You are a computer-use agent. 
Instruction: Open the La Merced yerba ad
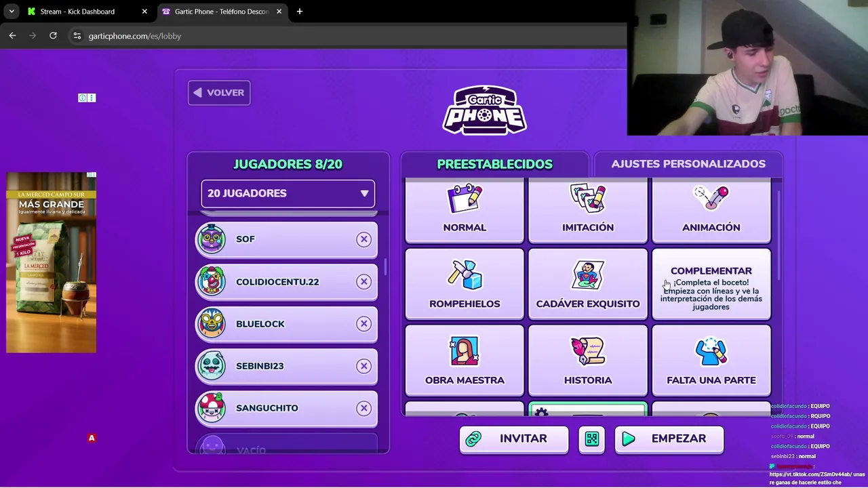pos(51,262)
